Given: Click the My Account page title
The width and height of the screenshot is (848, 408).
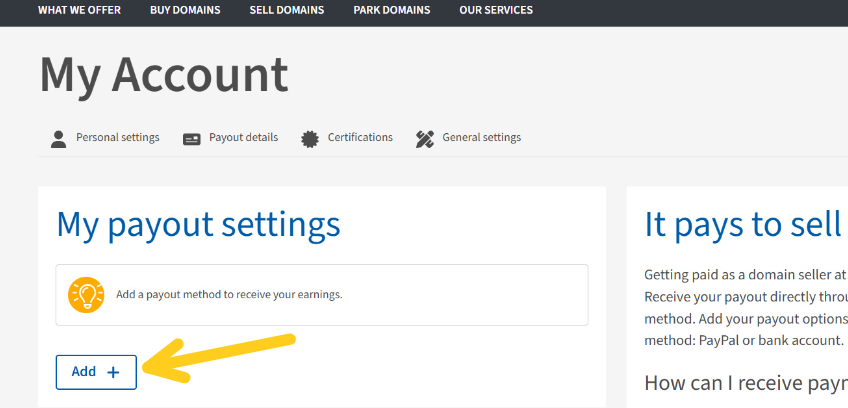Looking at the screenshot, I should click(164, 75).
